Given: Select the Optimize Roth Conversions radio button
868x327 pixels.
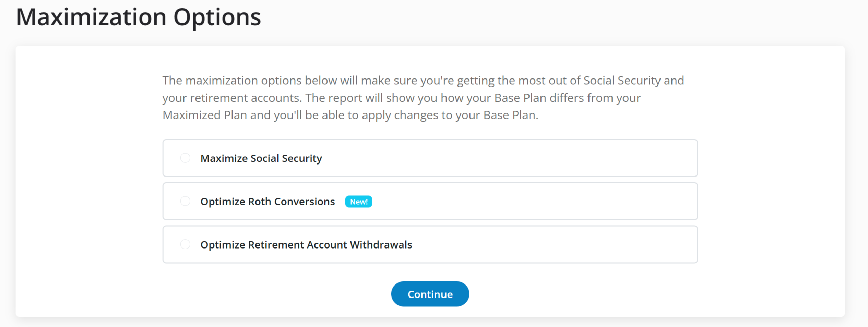Looking at the screenshot, I should tap(185, 201).
